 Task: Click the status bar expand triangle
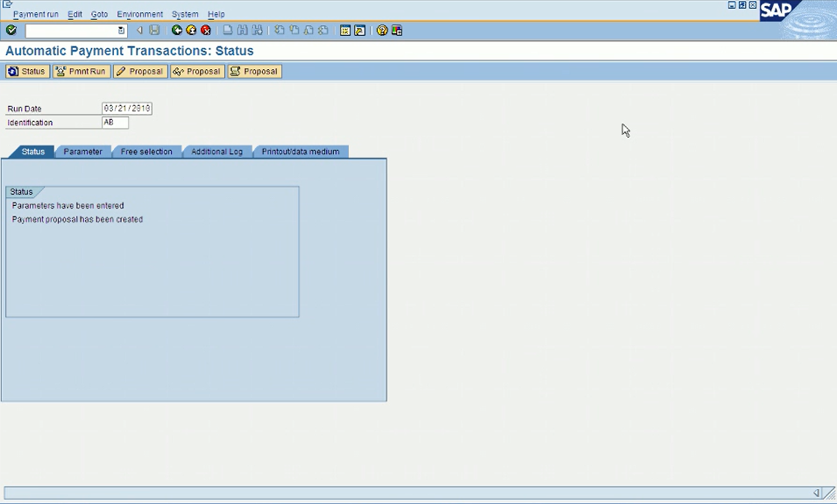point(816,493)
